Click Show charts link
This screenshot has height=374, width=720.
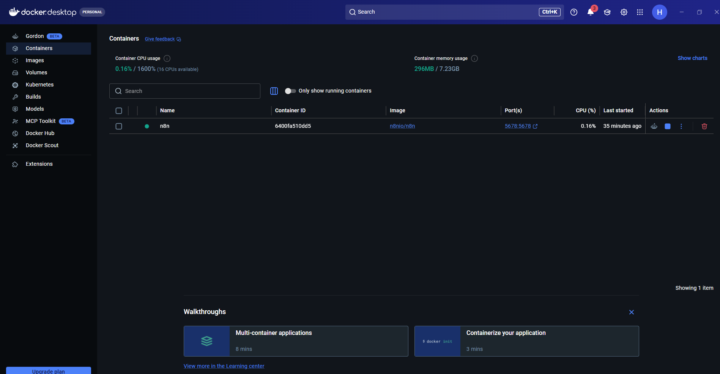(692, 58)
